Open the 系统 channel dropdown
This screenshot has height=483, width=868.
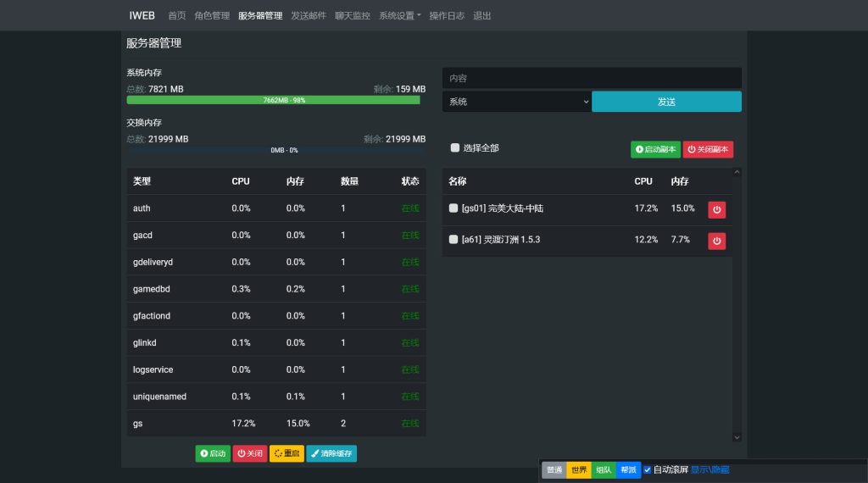[517, 102]
